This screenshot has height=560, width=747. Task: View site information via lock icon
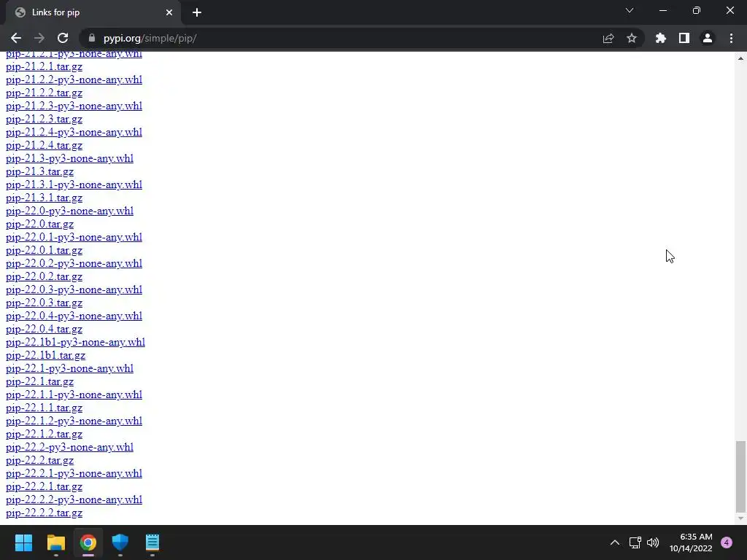click(x=92, y=38)
